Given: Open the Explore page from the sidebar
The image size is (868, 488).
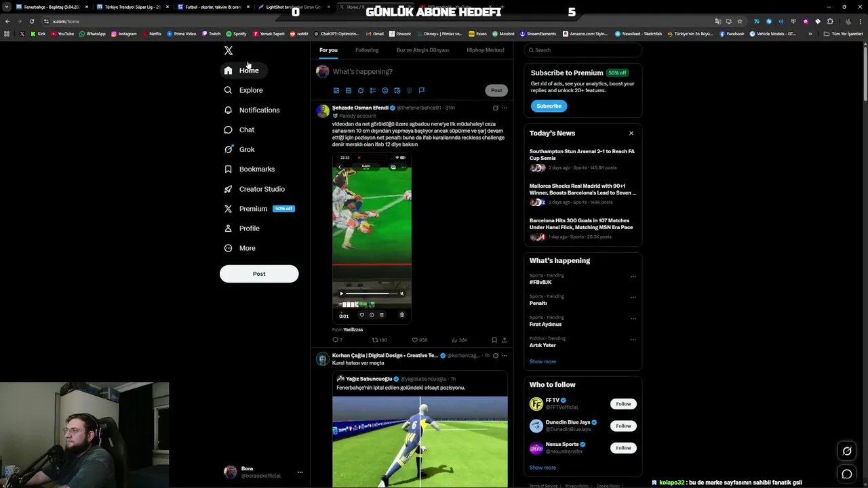Looking at the screenshot, I should [243, 90].
